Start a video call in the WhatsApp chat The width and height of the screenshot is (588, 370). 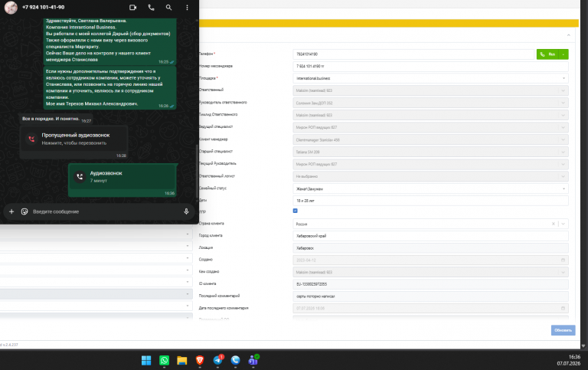click(x=132, y=7)
